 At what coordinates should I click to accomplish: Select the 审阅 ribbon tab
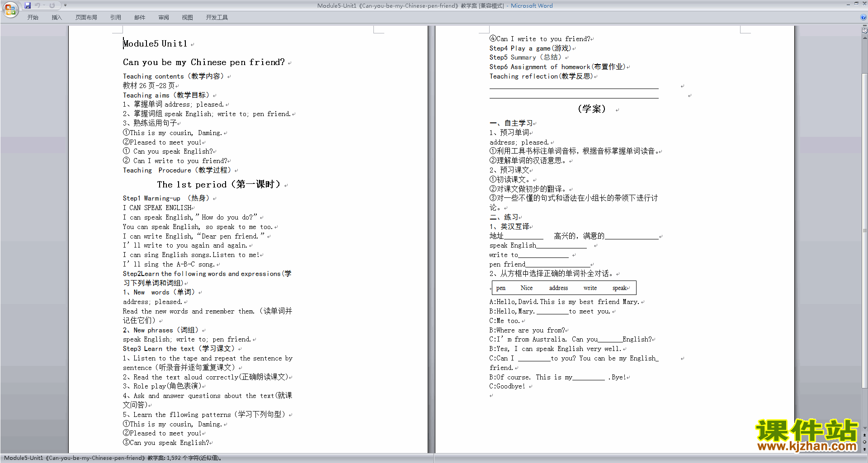(x=164, y=17)
